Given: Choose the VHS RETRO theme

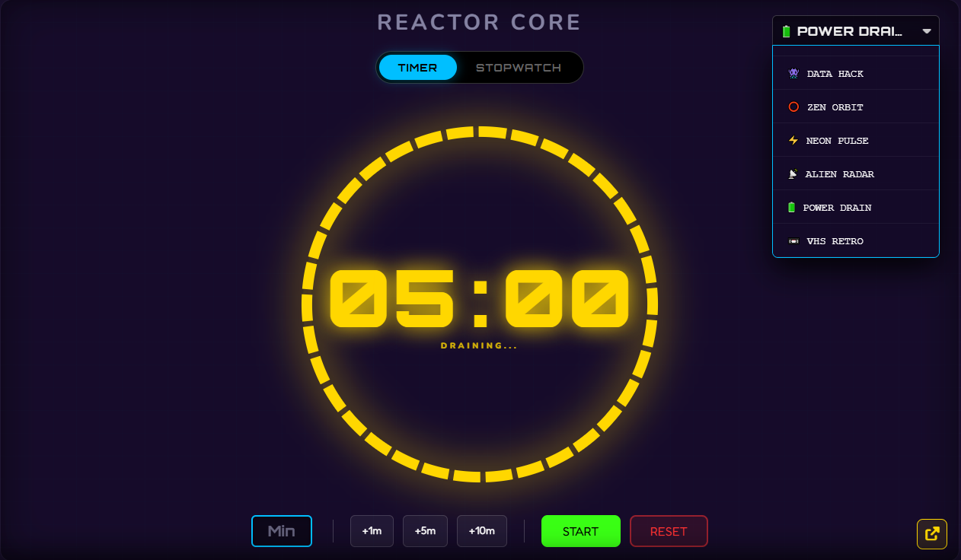Looking at the screenshot, I should coord(835,240).
